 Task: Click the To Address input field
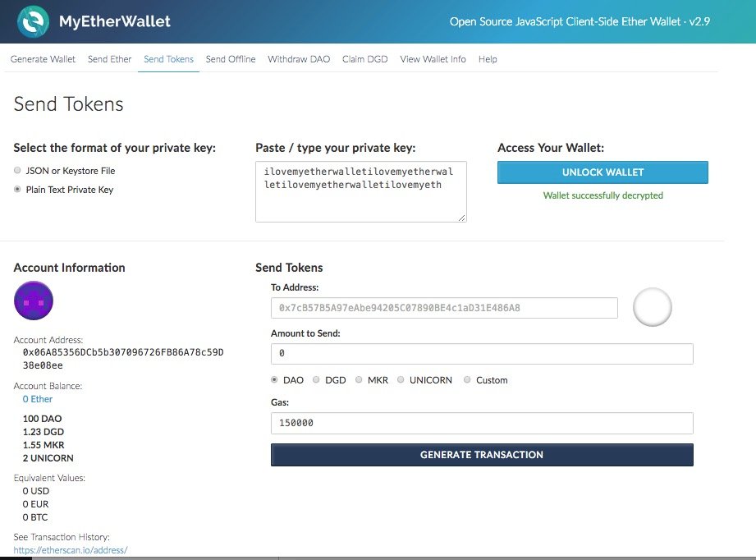pyautogui.click(x=444, y=308)
